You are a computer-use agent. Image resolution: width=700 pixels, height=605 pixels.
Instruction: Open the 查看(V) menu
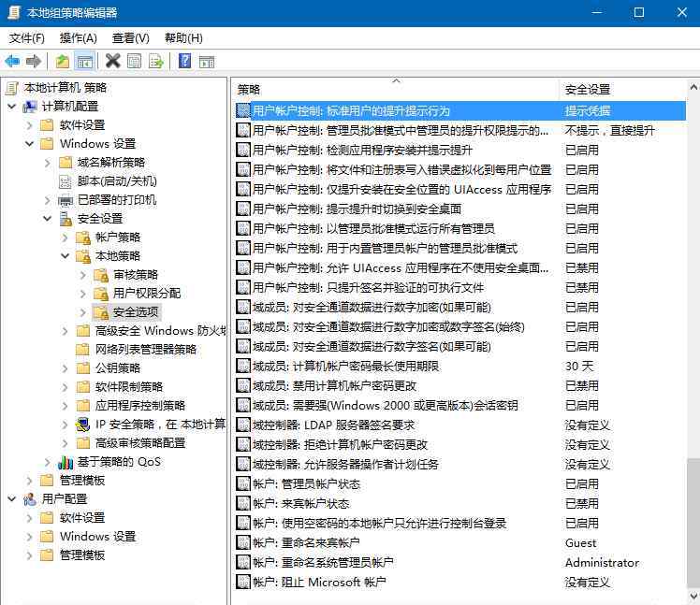point(130,38)
